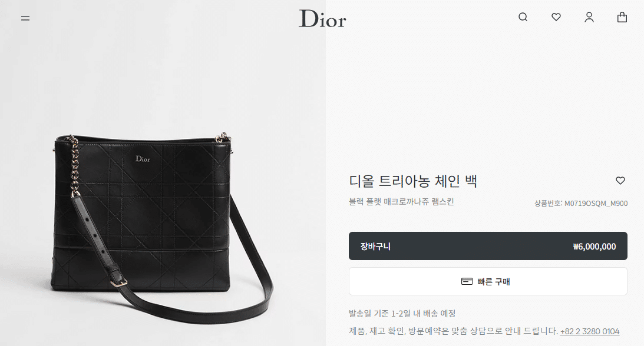Screen dimensions: 644x346
Task: Click the card icon in 빠른 구매
Action: [x=467, y=281]
